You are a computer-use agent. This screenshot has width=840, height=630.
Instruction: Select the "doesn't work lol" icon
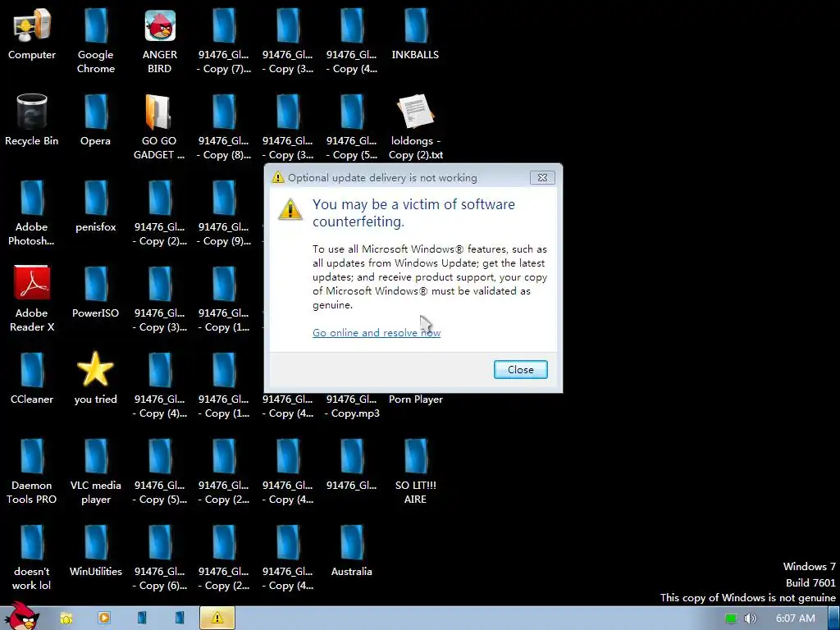pyautogui.click(x=32, y=558)
